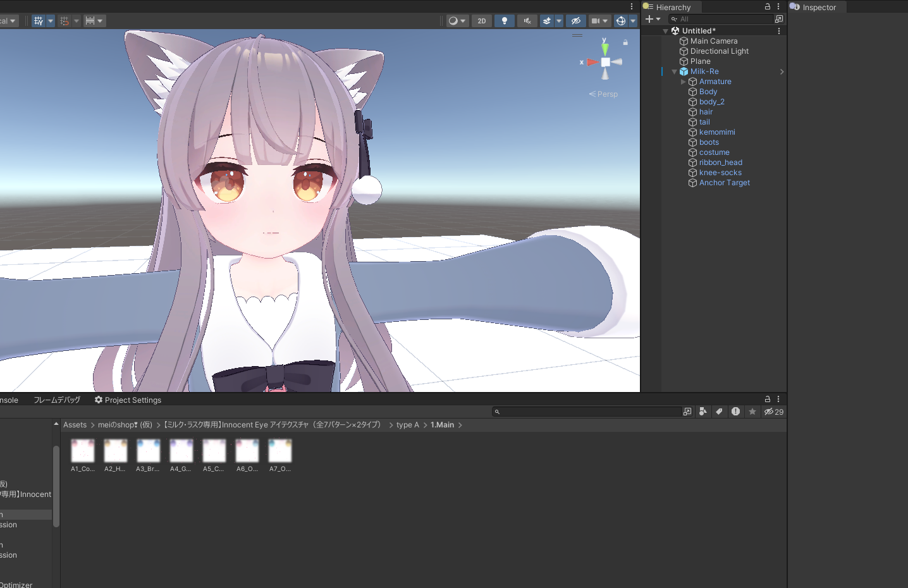The width and height of the screenshot is (908, 588).
Task: Expand the Armature tree item
Action: pyautogui.click(x=683, y=82)
